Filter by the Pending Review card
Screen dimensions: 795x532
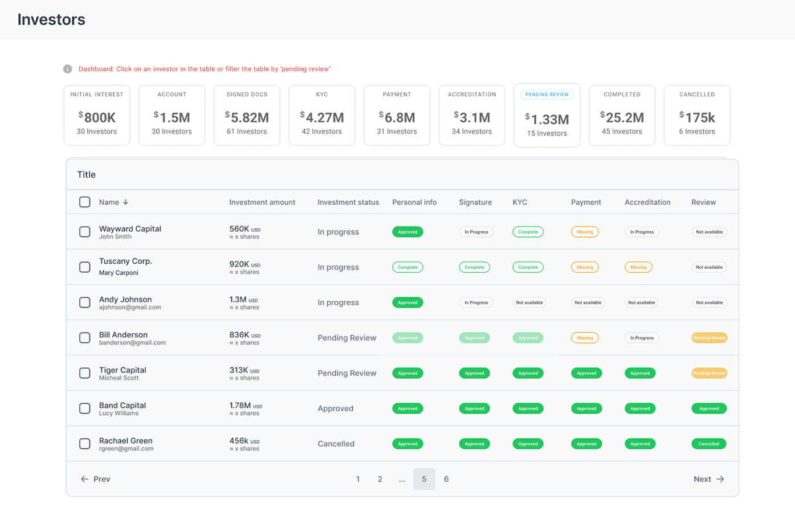[x=547, y=116]
